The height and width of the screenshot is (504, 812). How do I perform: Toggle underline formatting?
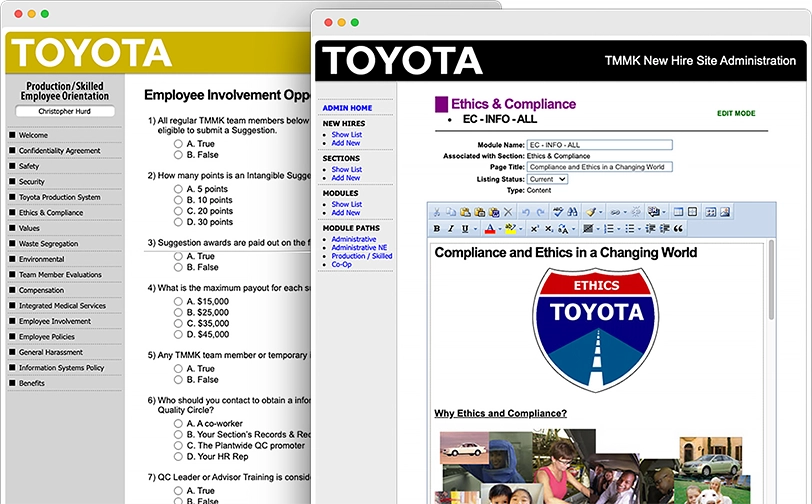(x=465, y=228)
